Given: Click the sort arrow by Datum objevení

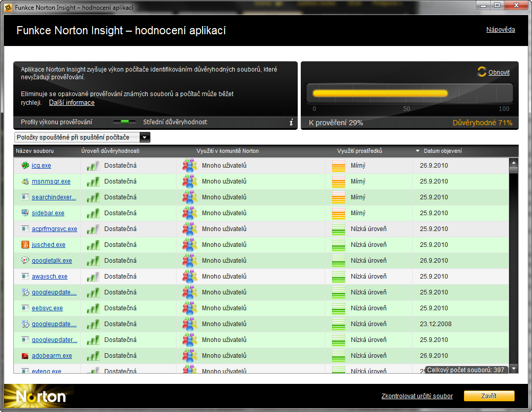Looking at the screenshot, I should (417, 151).
